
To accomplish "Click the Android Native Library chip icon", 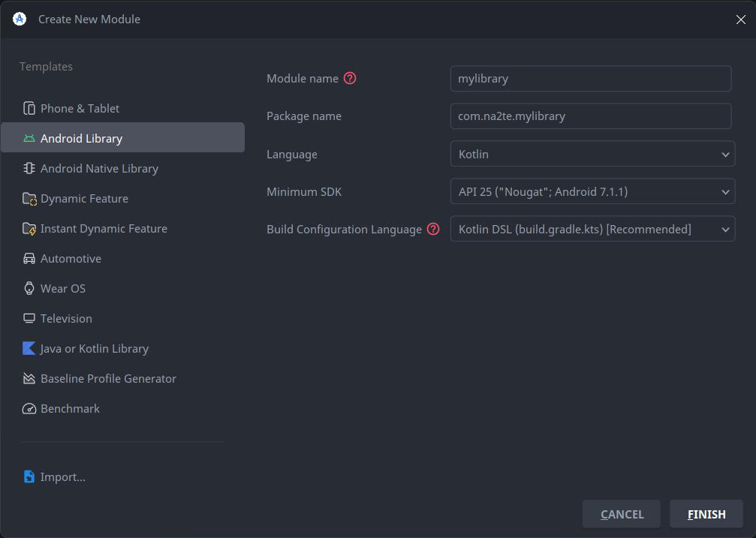I will (x=29, y=169).
